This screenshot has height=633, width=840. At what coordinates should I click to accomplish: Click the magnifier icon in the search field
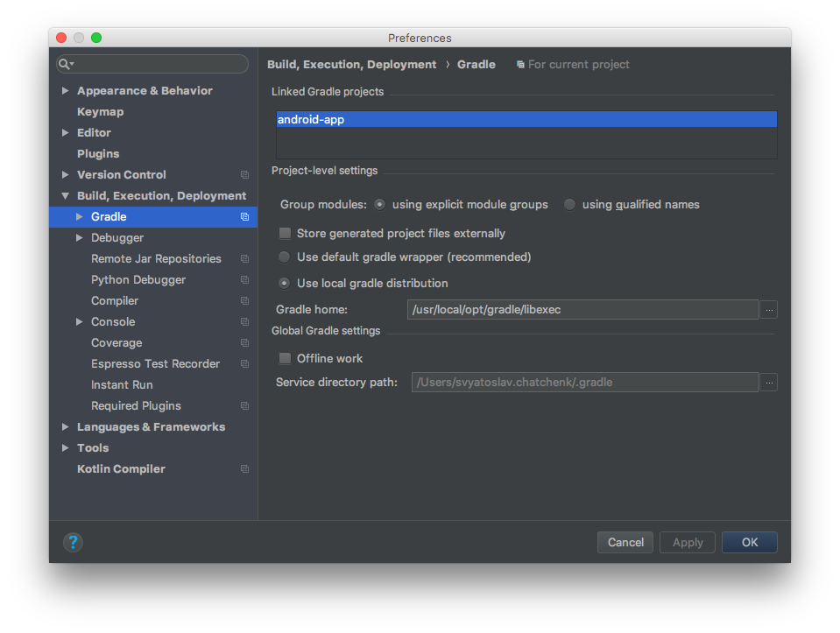pyautogui.click(x=65, y=64)
